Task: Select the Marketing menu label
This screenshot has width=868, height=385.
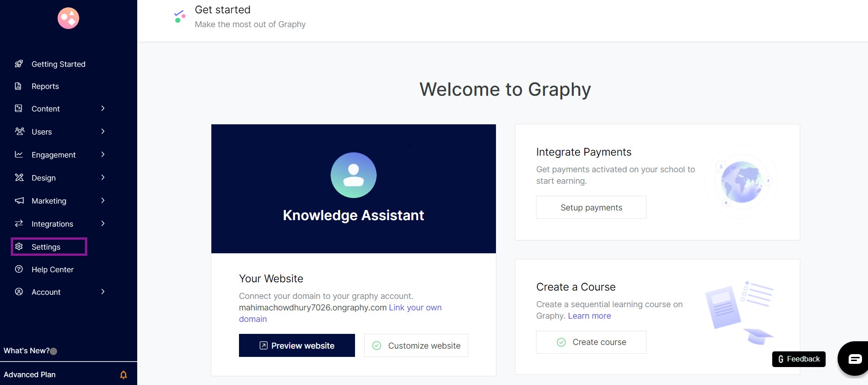Action: (x=49, y=201)
